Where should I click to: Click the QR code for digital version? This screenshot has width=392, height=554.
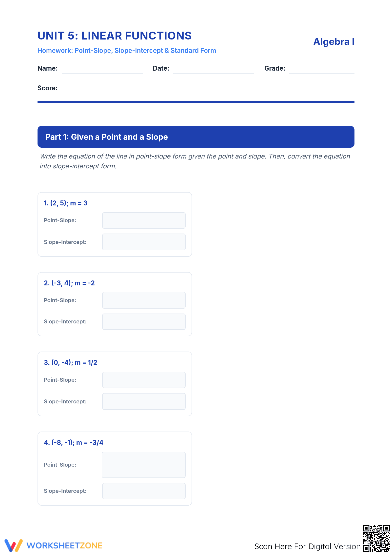pyautogui.click(x=376, y=538)
